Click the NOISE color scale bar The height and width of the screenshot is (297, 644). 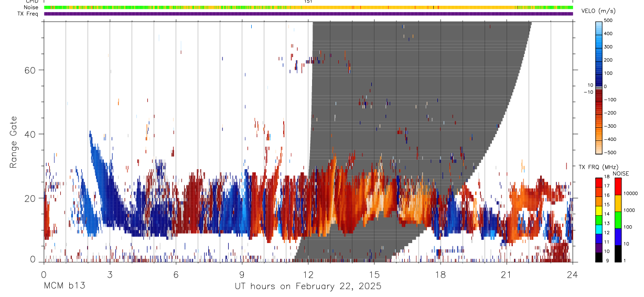618,220
